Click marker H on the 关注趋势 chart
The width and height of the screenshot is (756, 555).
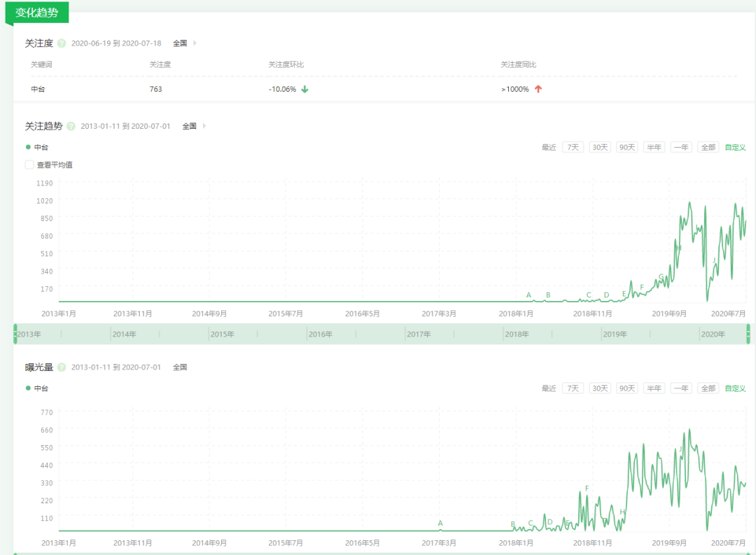678,248
